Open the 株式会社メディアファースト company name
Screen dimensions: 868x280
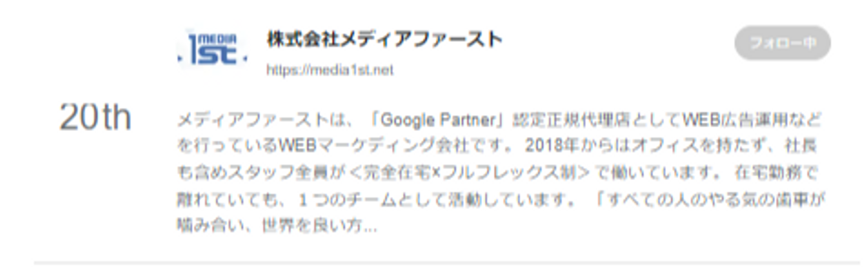[385, 40]
